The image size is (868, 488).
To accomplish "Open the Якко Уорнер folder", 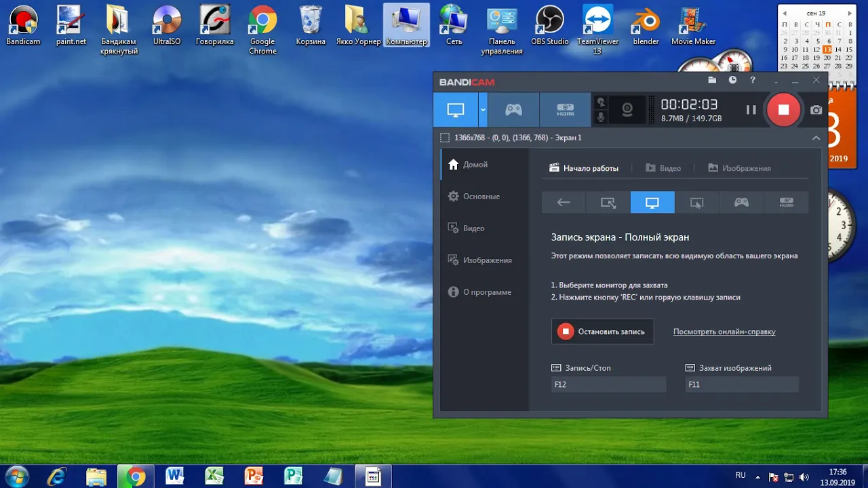I will 359,26.
